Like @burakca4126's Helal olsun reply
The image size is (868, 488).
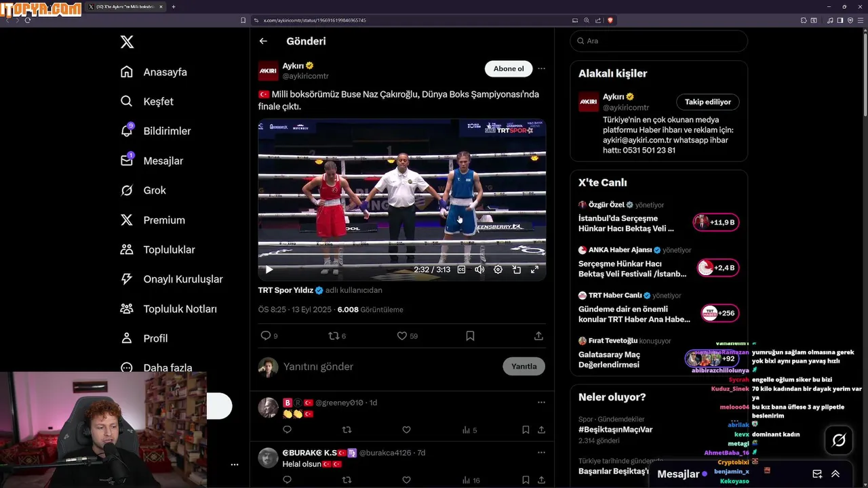406,480
